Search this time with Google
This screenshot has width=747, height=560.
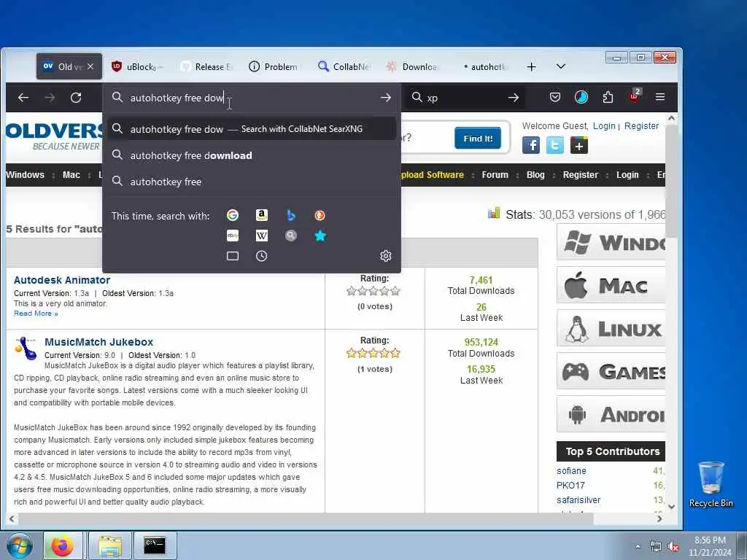233,215
